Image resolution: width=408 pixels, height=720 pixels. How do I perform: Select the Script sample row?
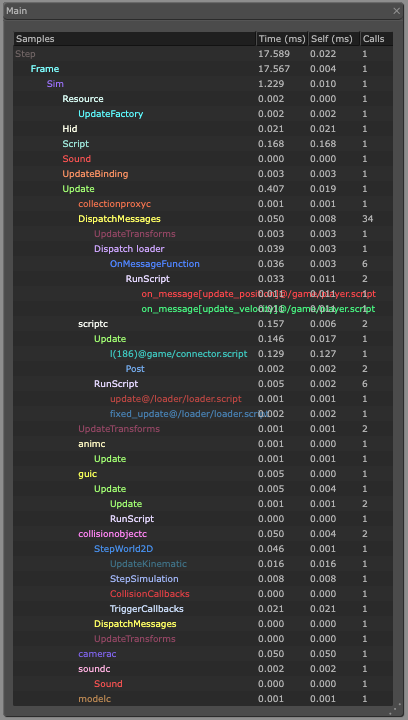tap(203, 144)
